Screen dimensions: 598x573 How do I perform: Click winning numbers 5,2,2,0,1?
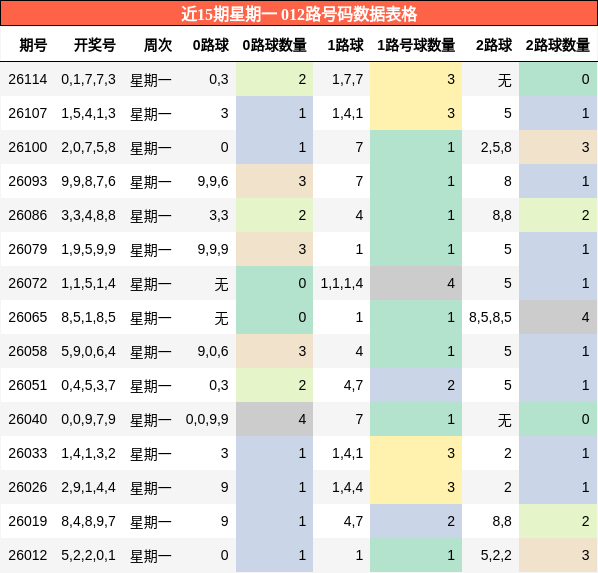pos(88,555)
